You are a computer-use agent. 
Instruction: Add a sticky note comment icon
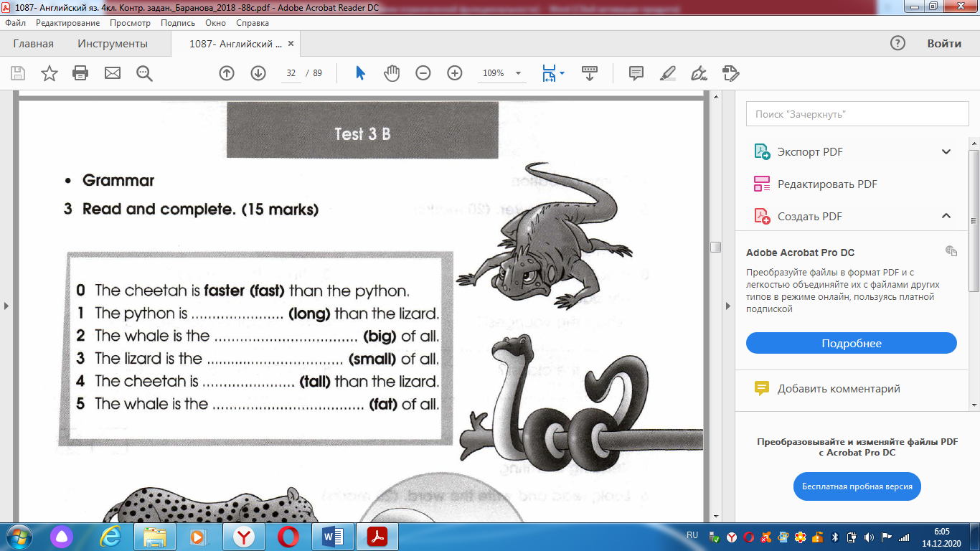[636, 73]
